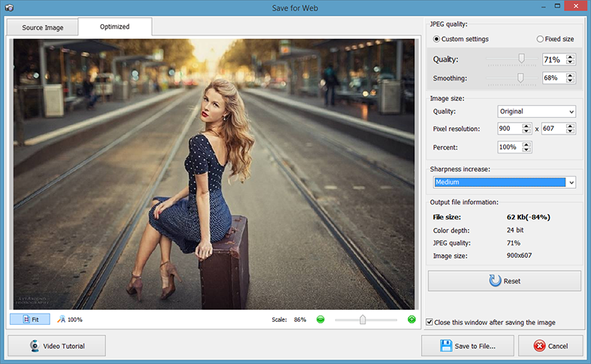The height and width of the screenshot is (364, 591).
Task: Decrease pixel width with the down arrow
Action: pyautogui.click(x=526, y=131)
